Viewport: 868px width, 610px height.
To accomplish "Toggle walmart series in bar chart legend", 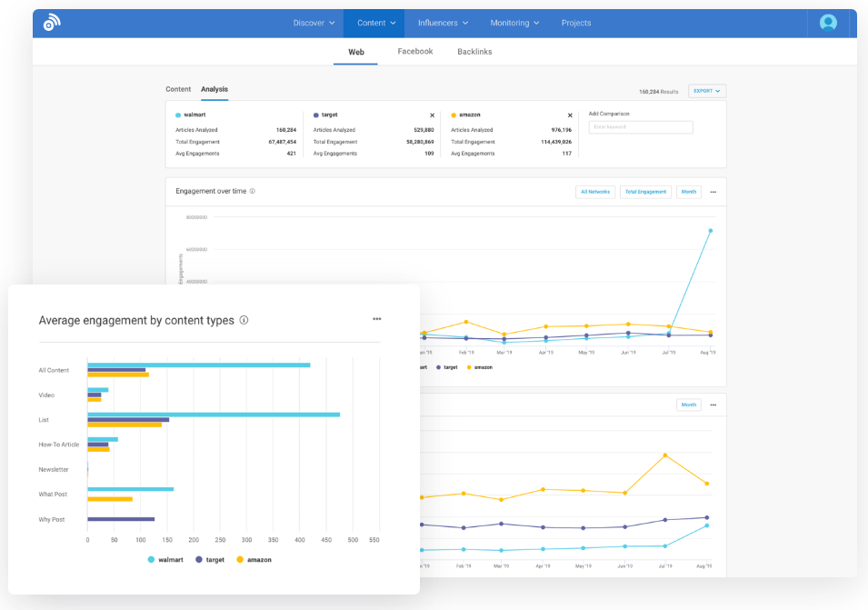I will (x=164, y=560).
